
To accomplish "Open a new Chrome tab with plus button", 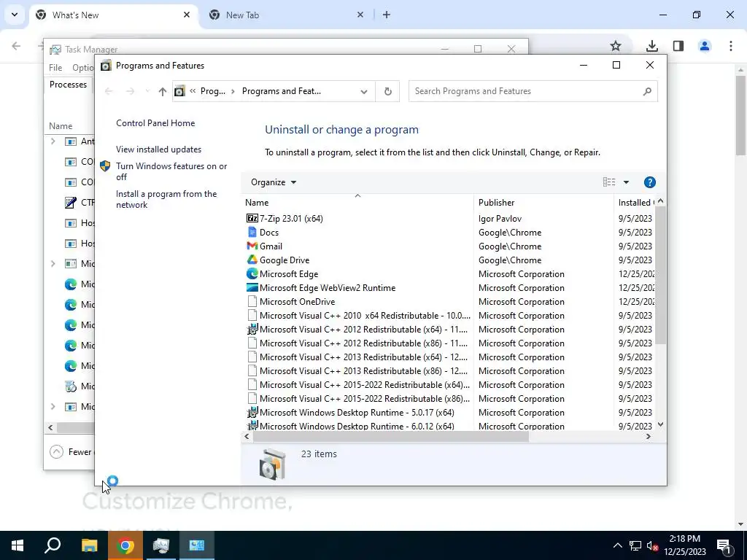I will pos(387,15).
